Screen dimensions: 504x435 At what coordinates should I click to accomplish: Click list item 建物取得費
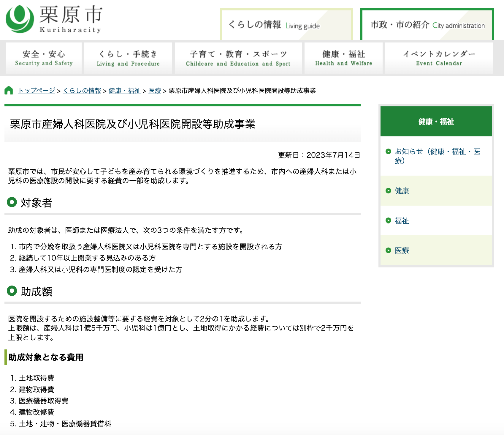pos(37,390)
